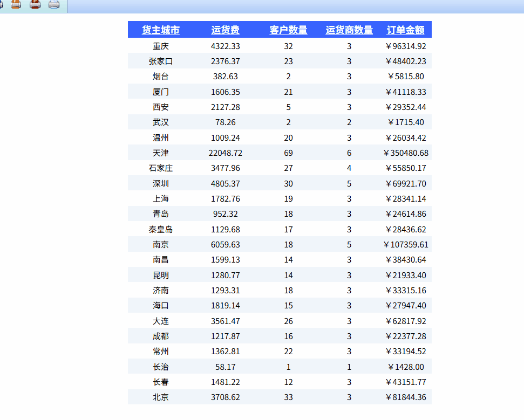
Task: Click the 运货商数量 column header link
Action: pyautogui.click(x=349, y=30)
